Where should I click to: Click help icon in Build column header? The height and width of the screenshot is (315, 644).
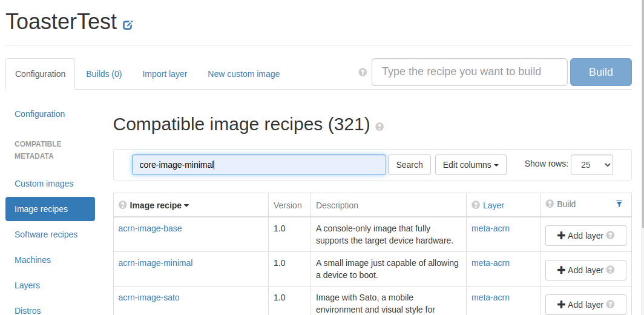550,204
